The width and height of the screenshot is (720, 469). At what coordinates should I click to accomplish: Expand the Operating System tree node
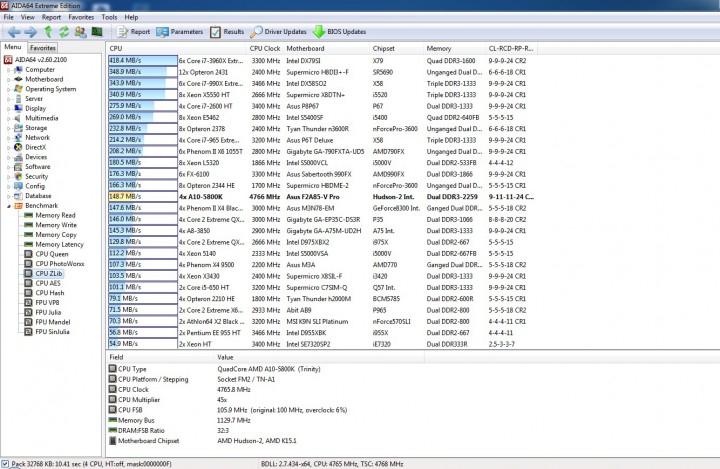8,89
